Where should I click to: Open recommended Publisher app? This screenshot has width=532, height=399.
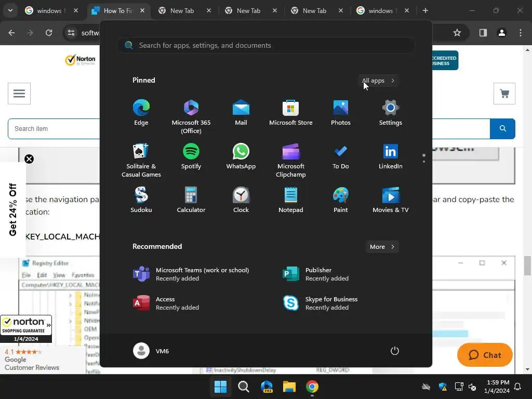tap(316, 274)
